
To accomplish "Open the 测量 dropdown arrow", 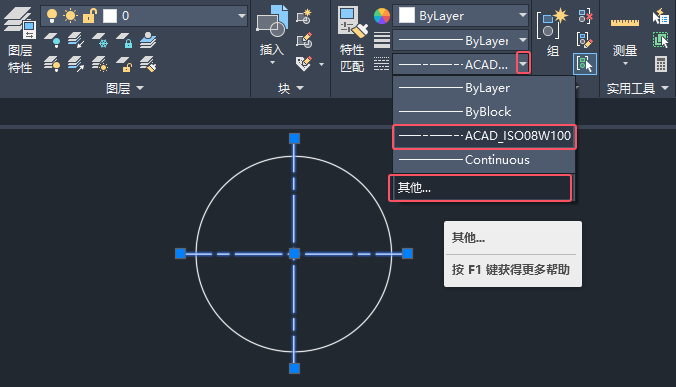I will coord(625,64).
